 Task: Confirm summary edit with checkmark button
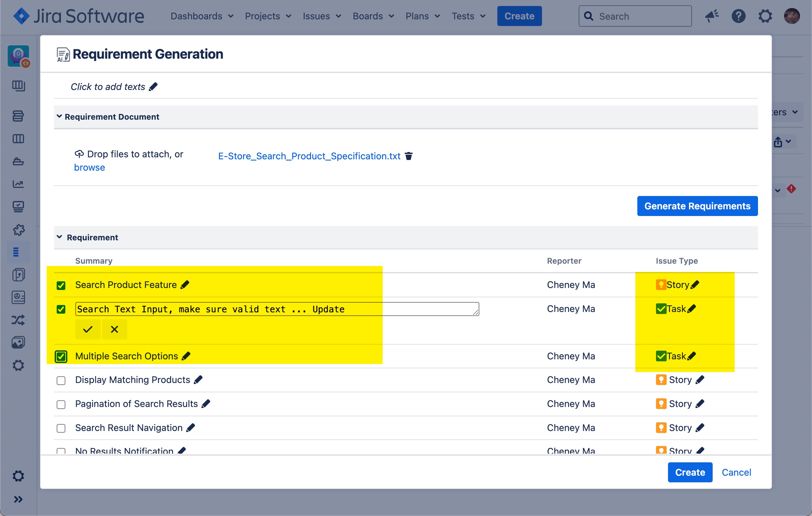(88, 329)
